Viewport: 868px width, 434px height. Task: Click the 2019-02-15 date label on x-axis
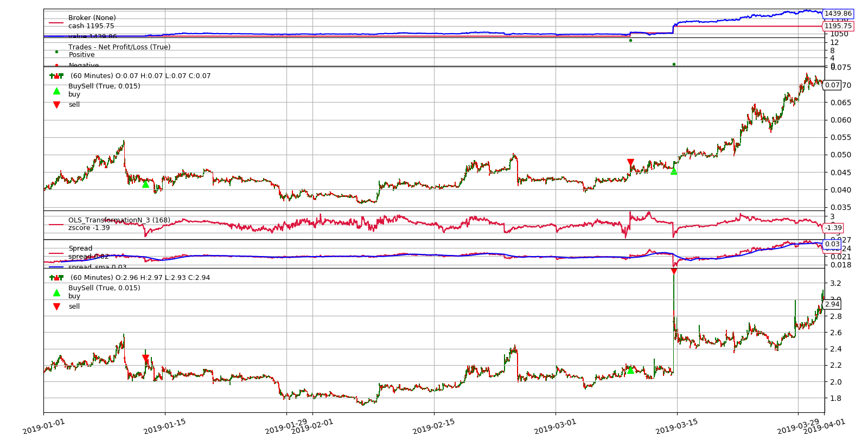tap(434, 426)
